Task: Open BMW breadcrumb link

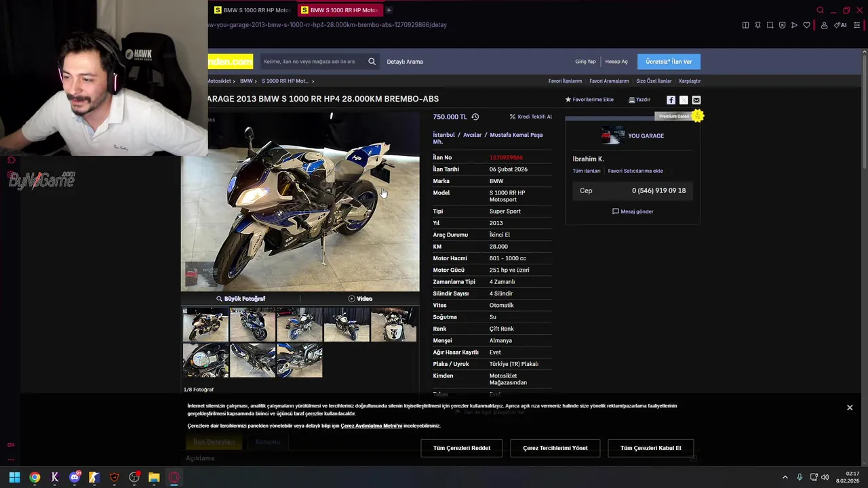Action: [x=246, y=81]
